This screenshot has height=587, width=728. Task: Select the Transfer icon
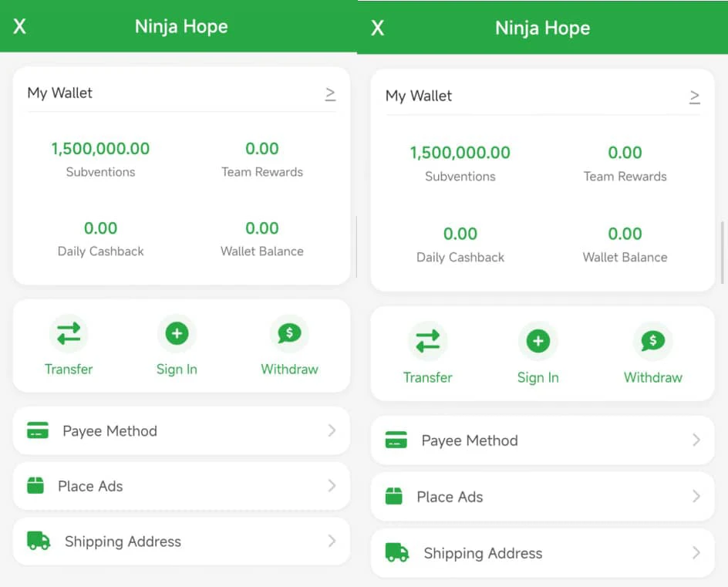coord(69,333)
